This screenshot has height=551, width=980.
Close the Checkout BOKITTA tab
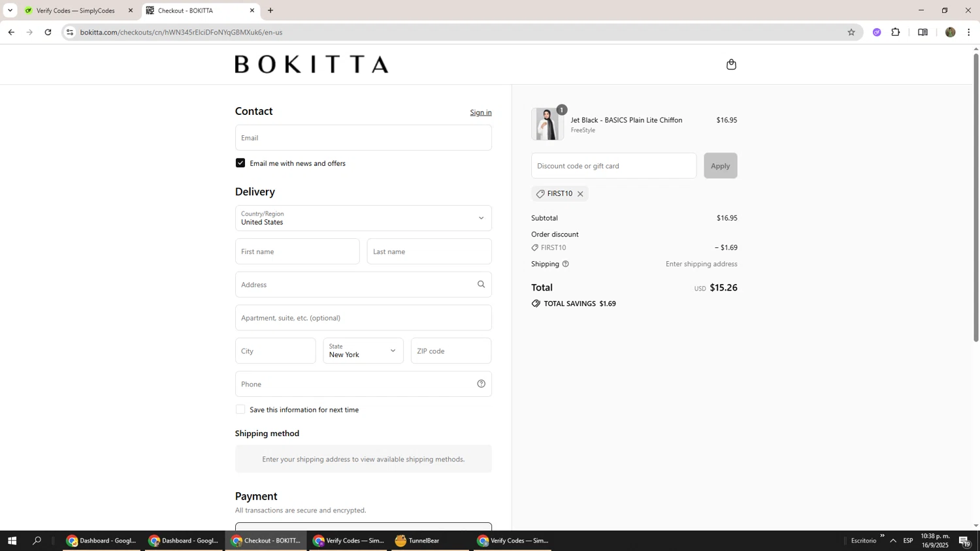coord(252,10)
